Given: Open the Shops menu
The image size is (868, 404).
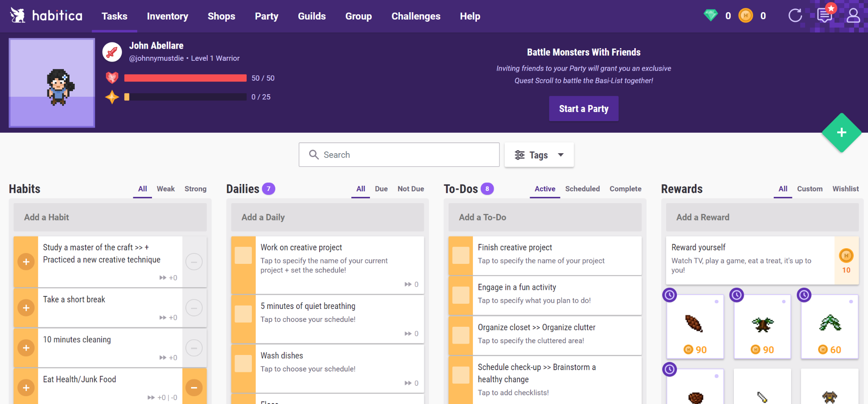Looking at the screenshot, I should (x=221, y=16).
